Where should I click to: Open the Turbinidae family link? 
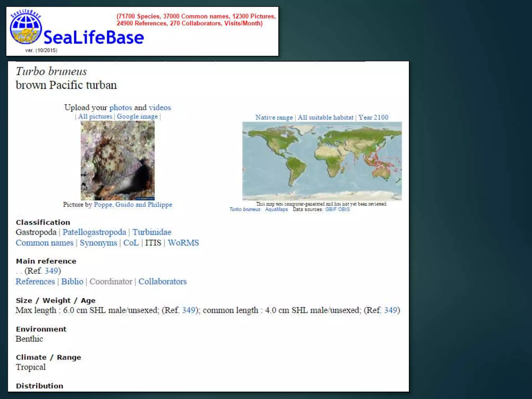click(x=152, y=232)
